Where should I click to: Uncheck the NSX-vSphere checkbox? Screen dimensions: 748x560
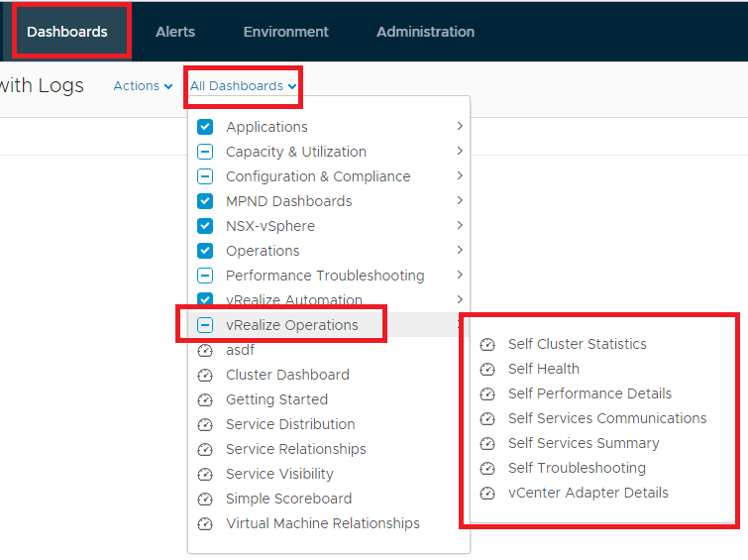coord(205,226)
